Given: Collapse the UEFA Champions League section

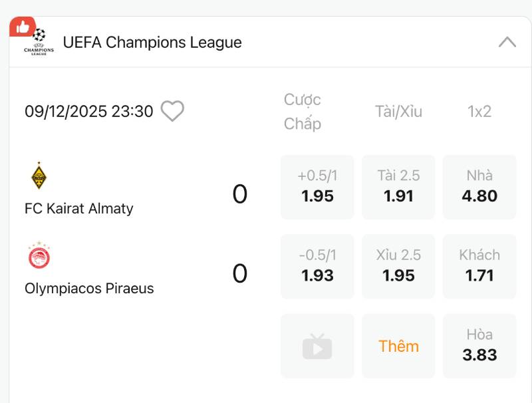Looking at the screenshot, I should pos(507,43).
